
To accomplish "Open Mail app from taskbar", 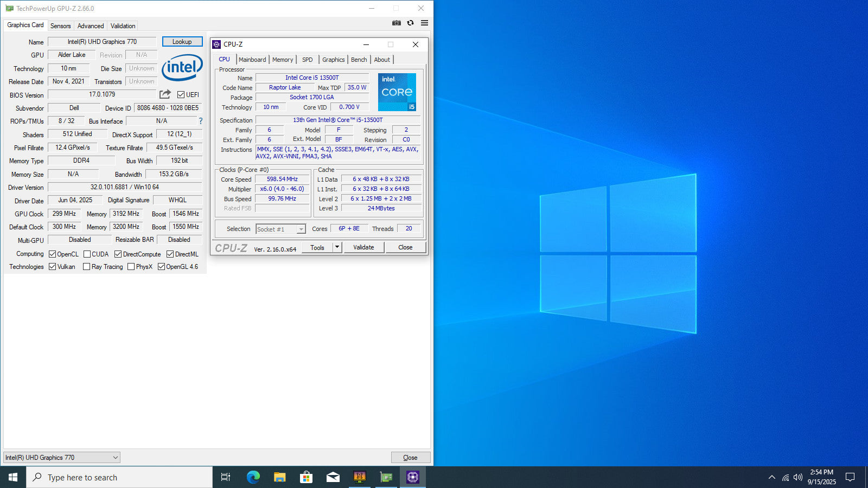I will [x=333, y=477].
